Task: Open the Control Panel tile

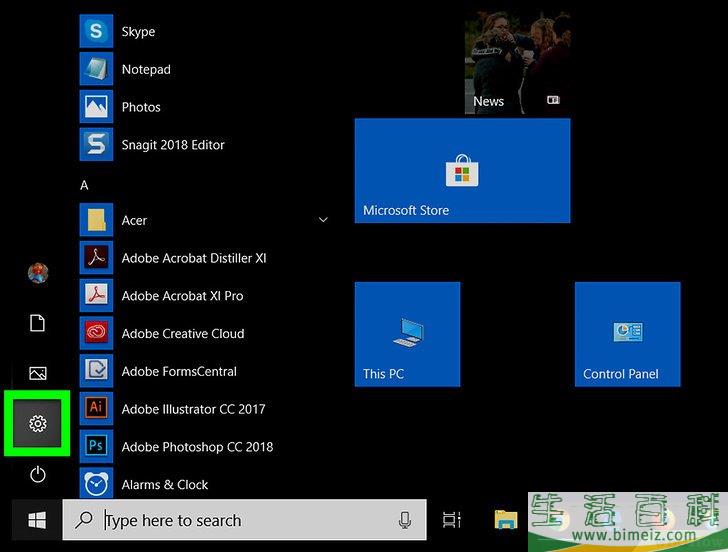Action: point(628,334)
